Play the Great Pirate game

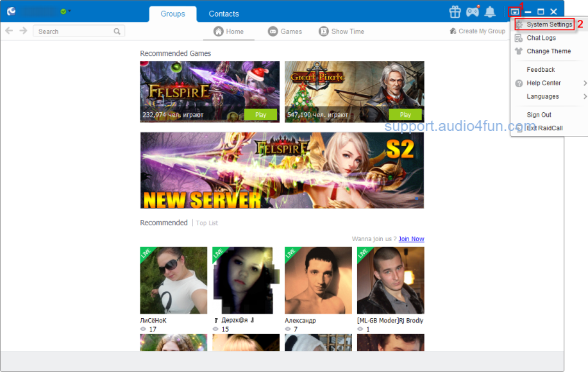tap(405, 115)
